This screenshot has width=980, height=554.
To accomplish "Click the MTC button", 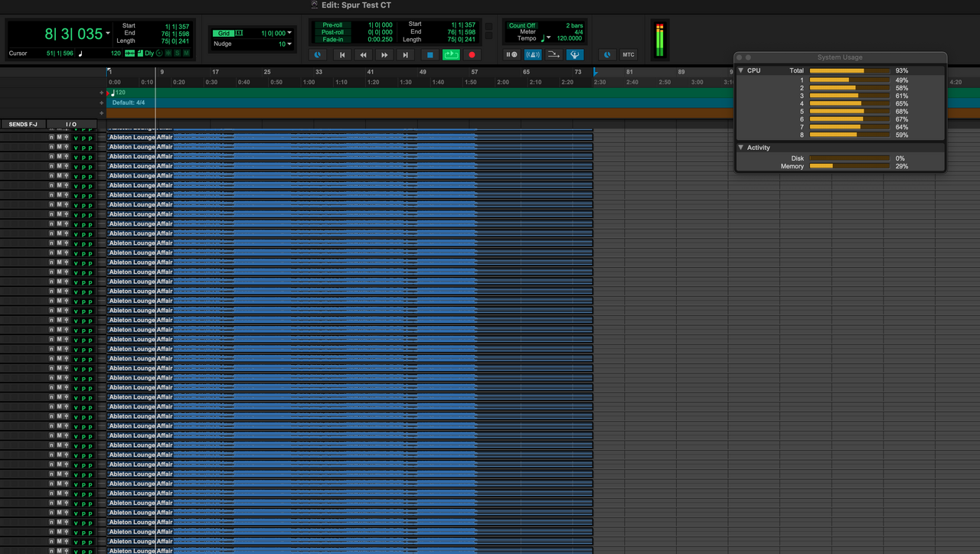I will [x=629, y=55].
